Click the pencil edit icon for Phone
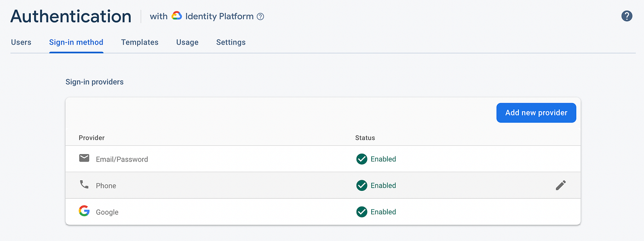Image resolution: width=644 pixels, height=241 pixels. (x=560, y=185)
